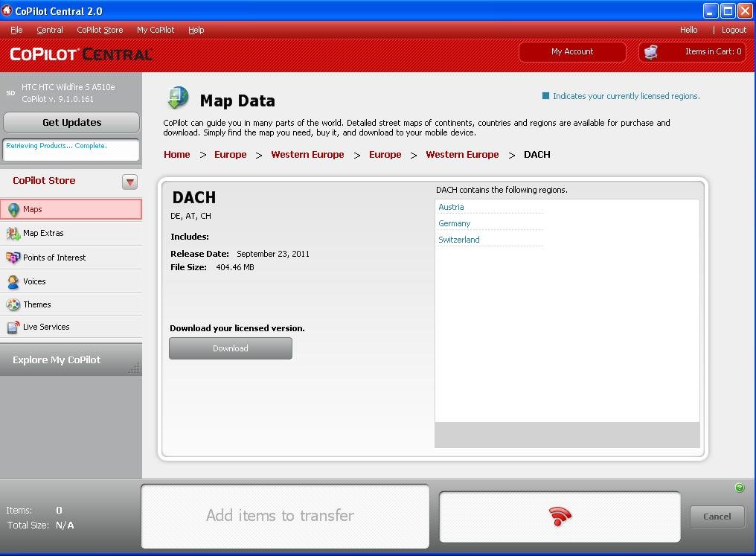The image size is (756, 556).
Task: Click the Get Updates button
Action: [71, 123]
